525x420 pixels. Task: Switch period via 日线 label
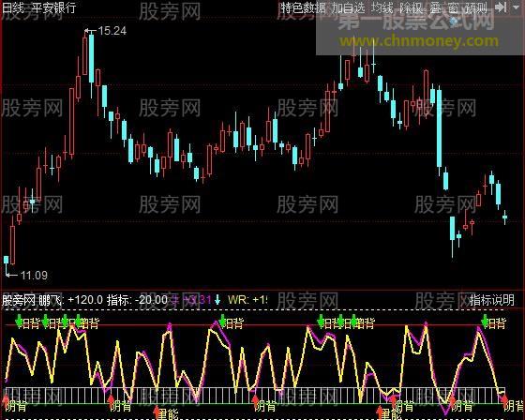click(x=13, y=7)
